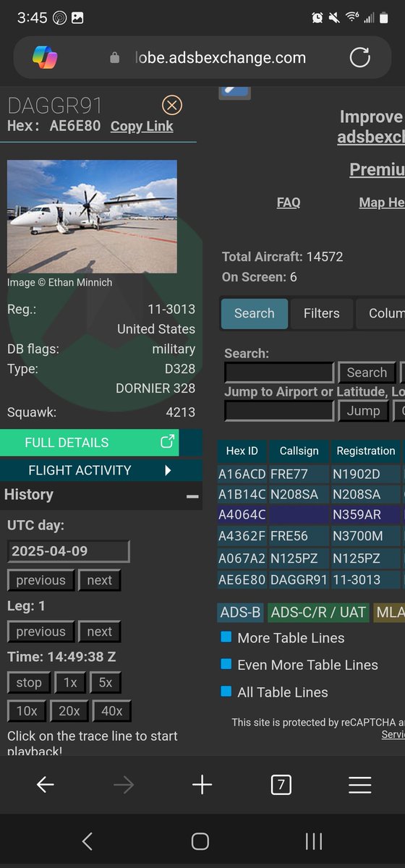Select the N208SA aircraft row
This screenshot has height=868, width=405.
point(311,495)
